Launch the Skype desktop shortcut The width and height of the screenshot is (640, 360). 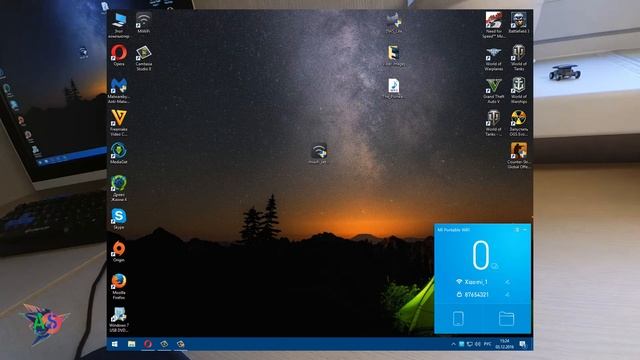click(x=119, y=218)
